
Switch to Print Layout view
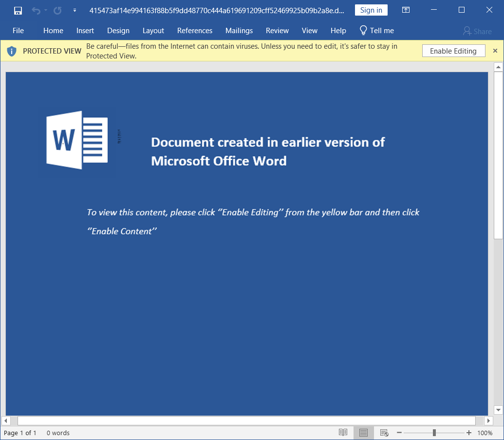(x=363, y=433)
